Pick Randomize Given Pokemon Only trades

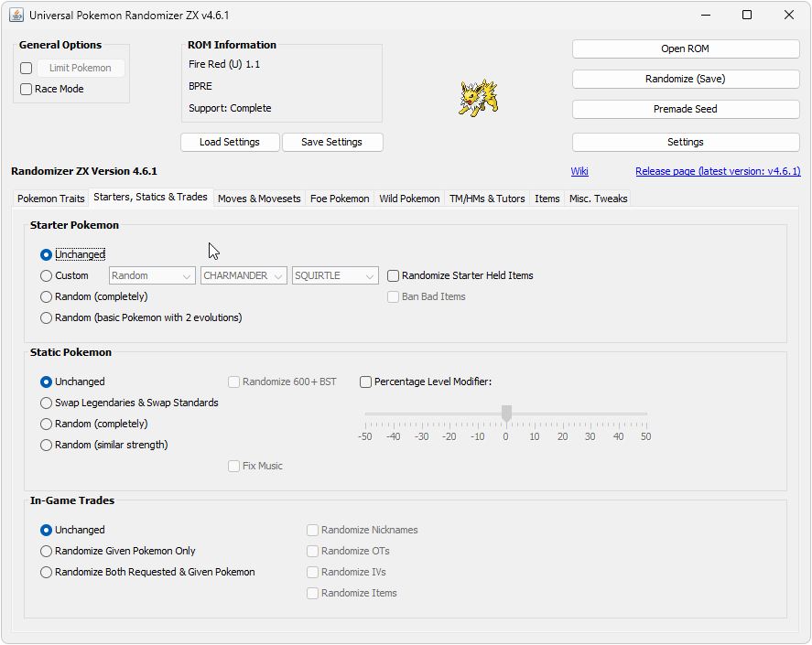pyautogui.click(x=47, y=551)
